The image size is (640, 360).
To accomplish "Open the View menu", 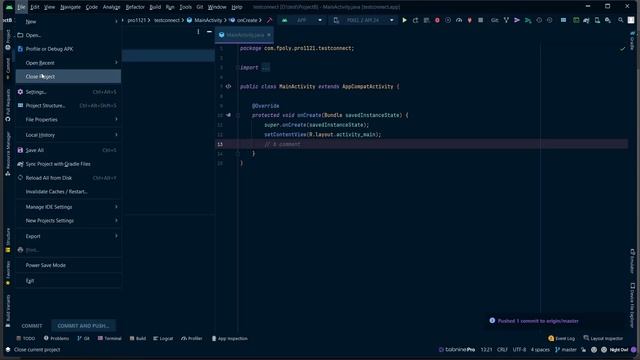I will click(49, 7).
